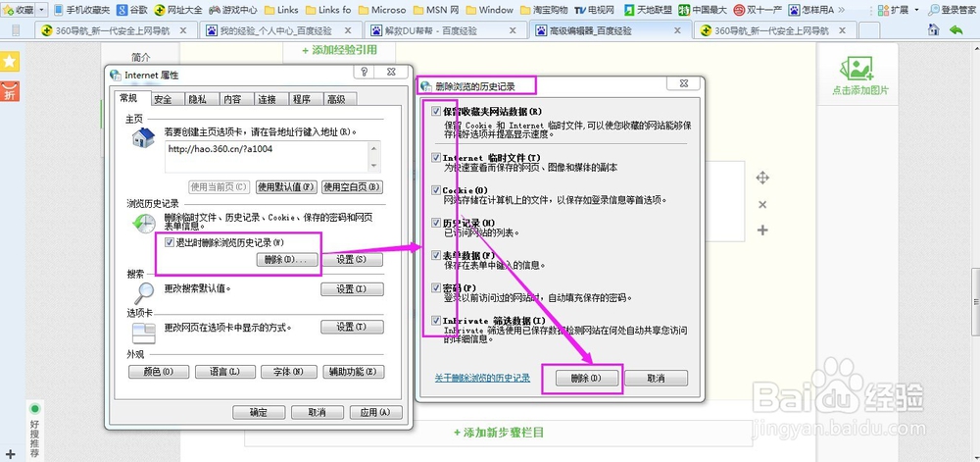
Task: Open the Microso bookmark folder
Action: [x=382, y=10]
